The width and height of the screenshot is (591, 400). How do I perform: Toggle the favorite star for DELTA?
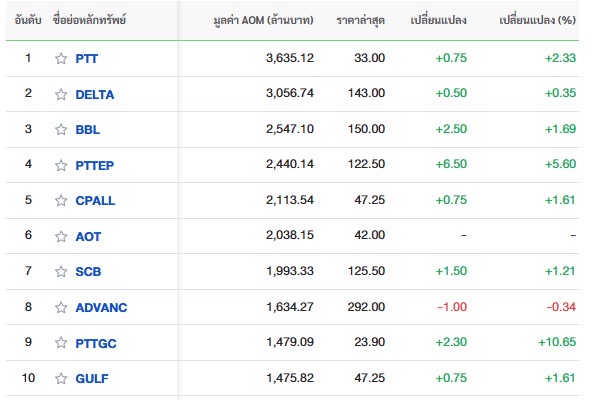point(61,94)
